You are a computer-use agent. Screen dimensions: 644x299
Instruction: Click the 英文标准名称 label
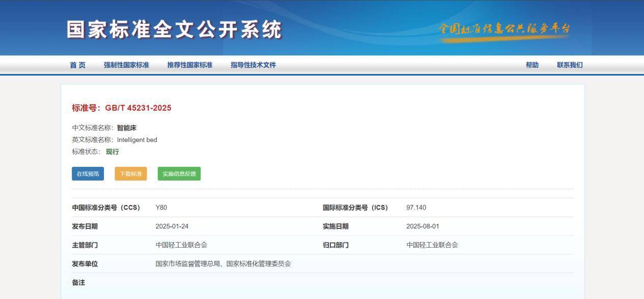point(92,140)
